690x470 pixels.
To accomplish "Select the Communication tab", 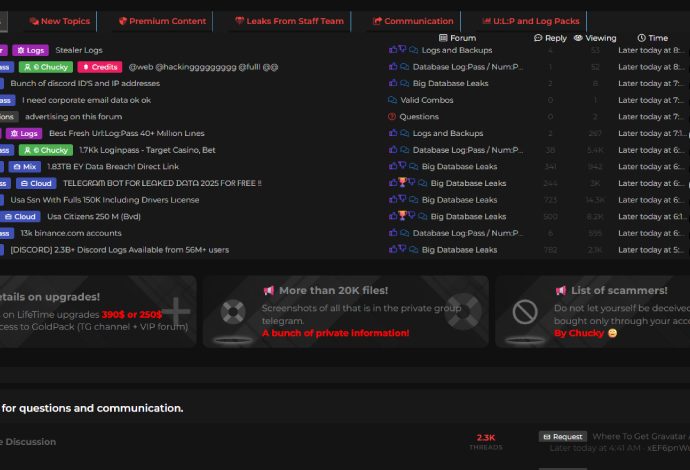I will pos(413,21).
